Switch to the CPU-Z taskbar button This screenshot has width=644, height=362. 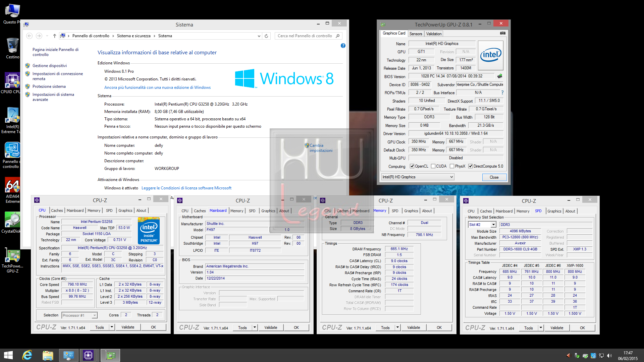point(89,355)
